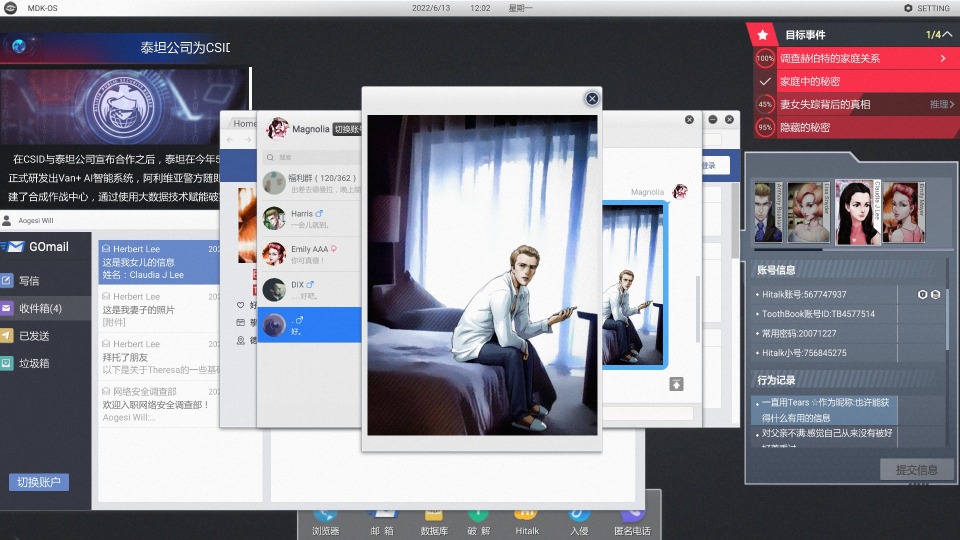Select Anthony Bookie character portrait
This screenshot has height=540, width=960.
point(768,212)
